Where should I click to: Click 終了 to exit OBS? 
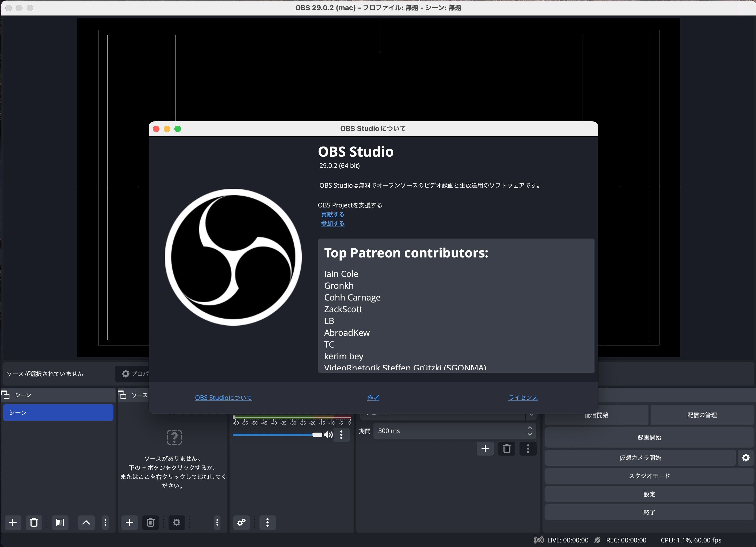coord(649,512)
